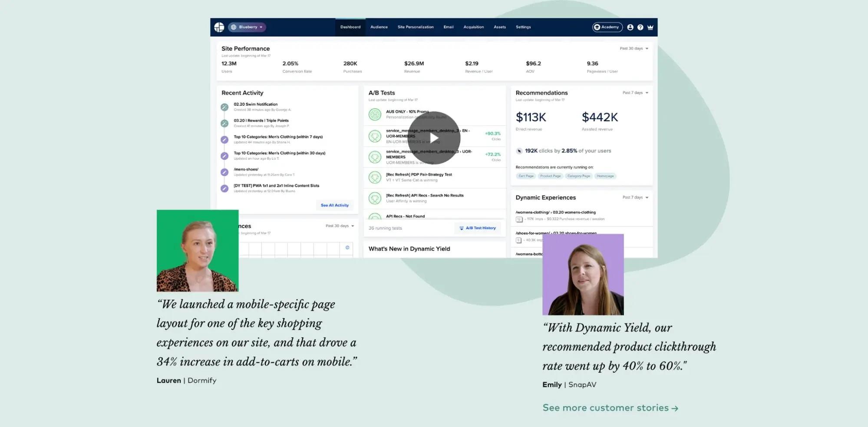Open the Settings menu

click(523, 27)
